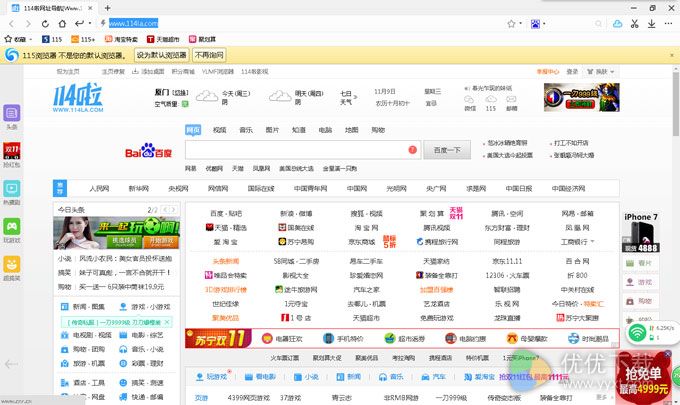
Task: Open the 微信 icon in the header
Action: pos(470,103)
